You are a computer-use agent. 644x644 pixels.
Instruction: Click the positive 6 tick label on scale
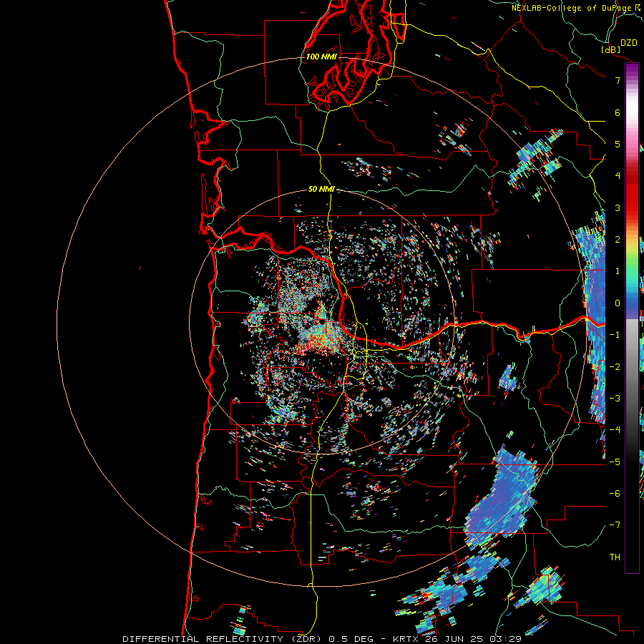tap(618, 112)
